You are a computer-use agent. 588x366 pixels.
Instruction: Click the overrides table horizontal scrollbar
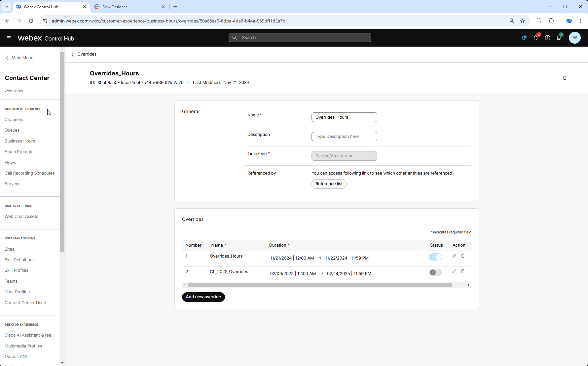point(319,285)
